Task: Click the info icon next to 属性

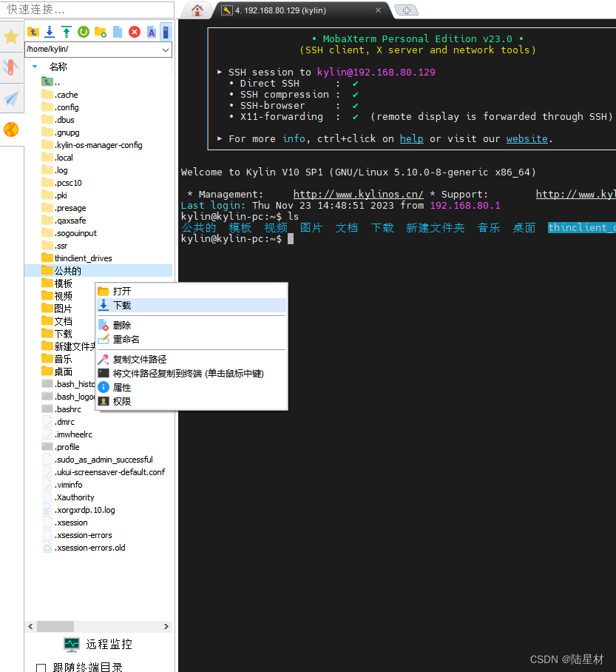Action: click(104, 387)
